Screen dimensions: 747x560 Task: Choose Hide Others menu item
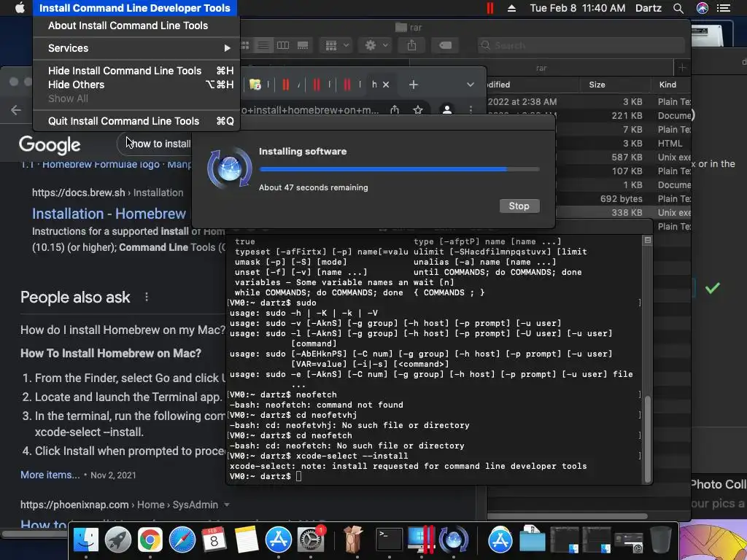click(136, 85)
